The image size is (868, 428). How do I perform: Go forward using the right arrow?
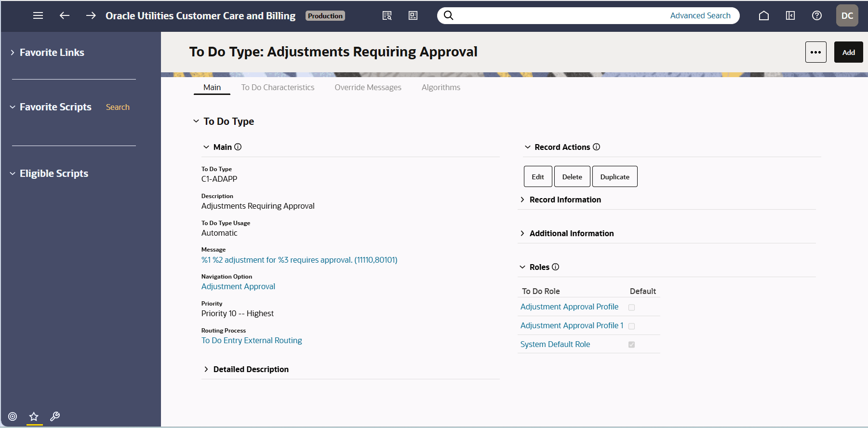[91, 15]
